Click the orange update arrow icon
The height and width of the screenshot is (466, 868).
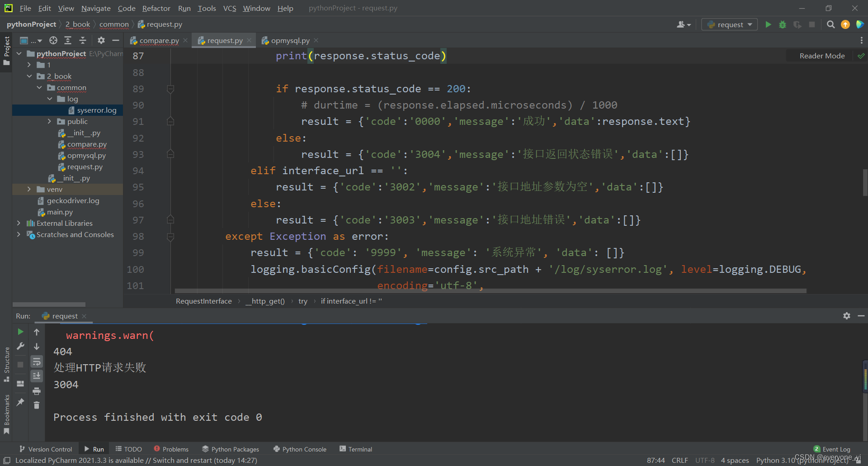click(x=845, y=24)
